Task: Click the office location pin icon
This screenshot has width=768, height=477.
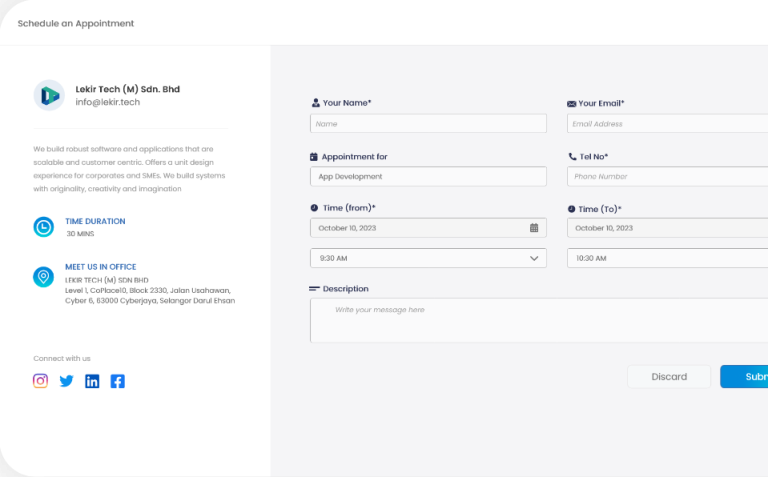Action: pyautogui.click(x=44, y=277)
